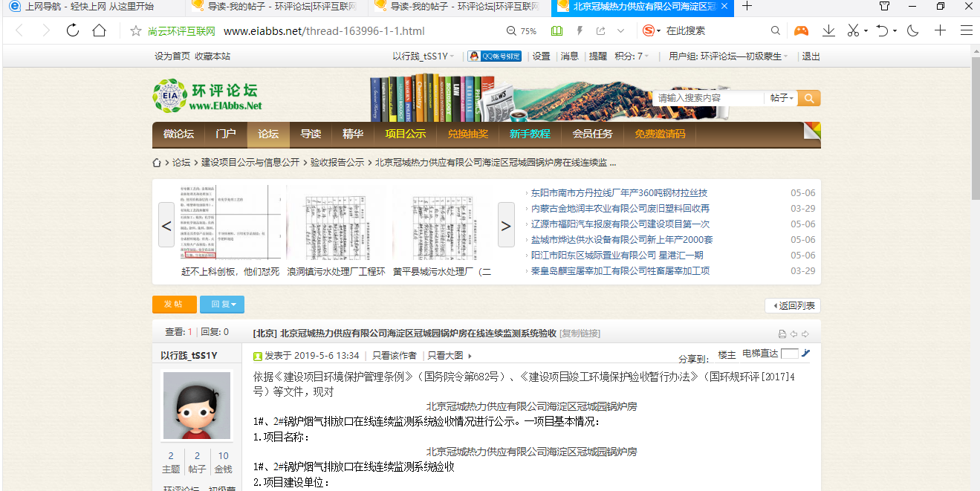Open "设置" in the top bar
The image size is (980, 491).
(542, 56)
